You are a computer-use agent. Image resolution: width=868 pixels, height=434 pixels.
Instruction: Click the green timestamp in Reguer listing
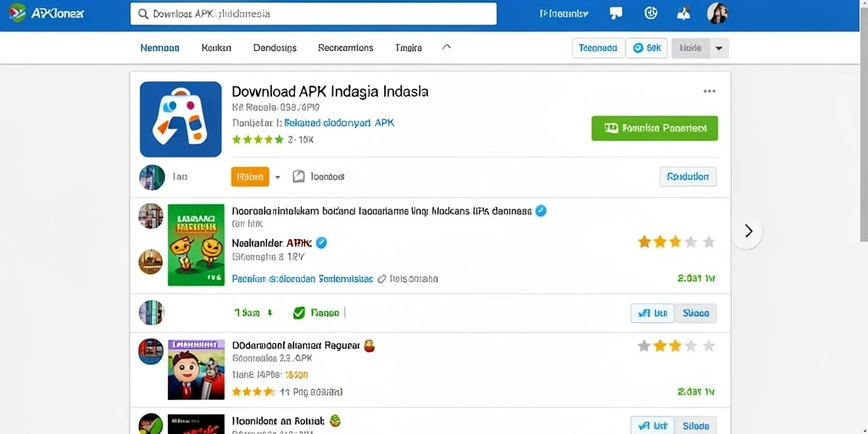pyautogui.click(x=696, y=392)
